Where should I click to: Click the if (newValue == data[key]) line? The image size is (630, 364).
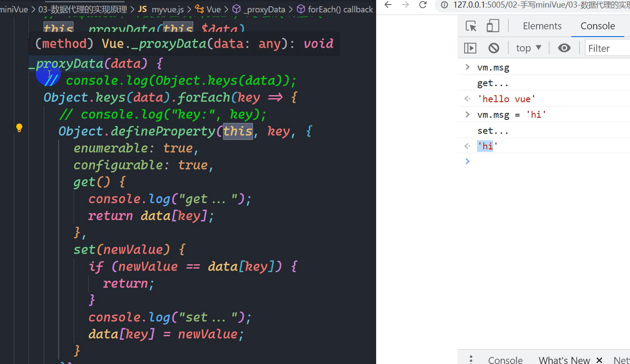coord(193,267)
